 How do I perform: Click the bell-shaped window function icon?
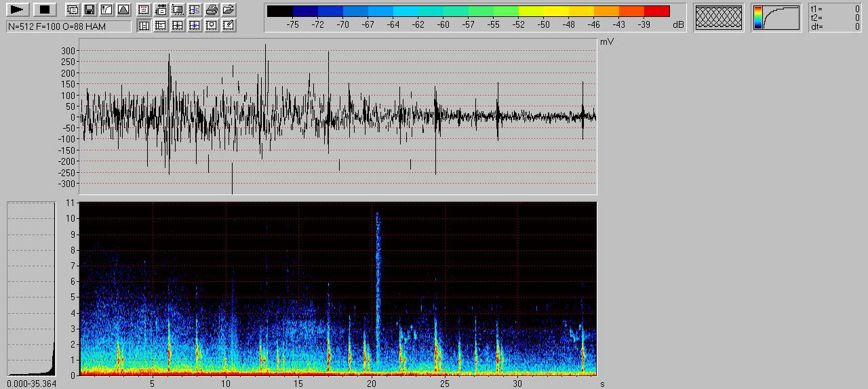coord(123,9)
